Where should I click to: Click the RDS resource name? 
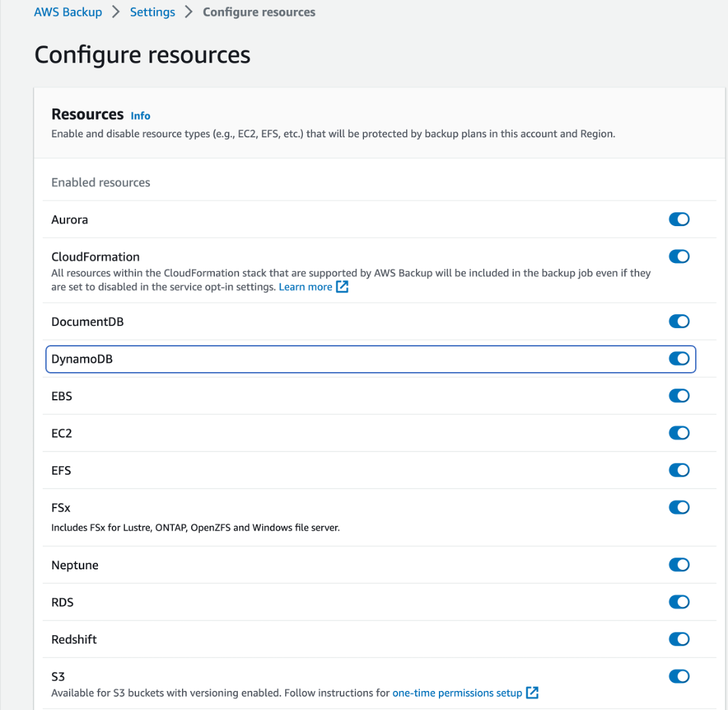[62, 603]
